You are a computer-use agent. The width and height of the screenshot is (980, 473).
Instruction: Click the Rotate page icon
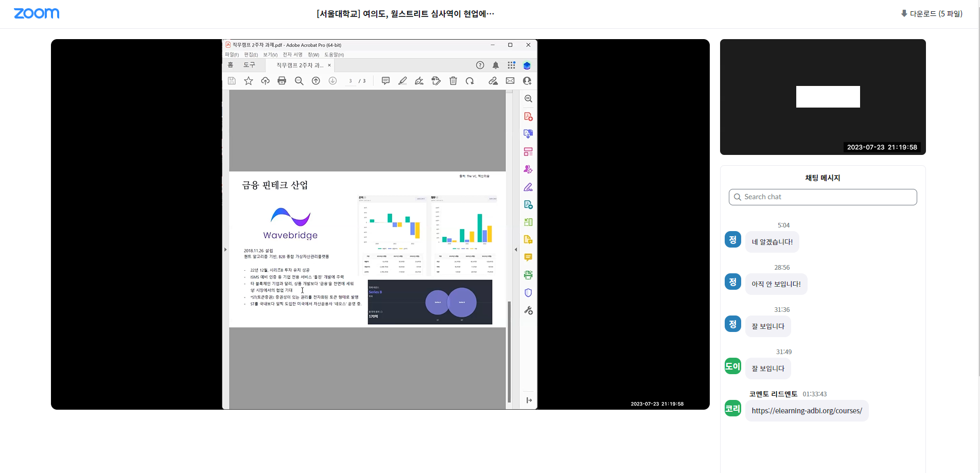470,81
